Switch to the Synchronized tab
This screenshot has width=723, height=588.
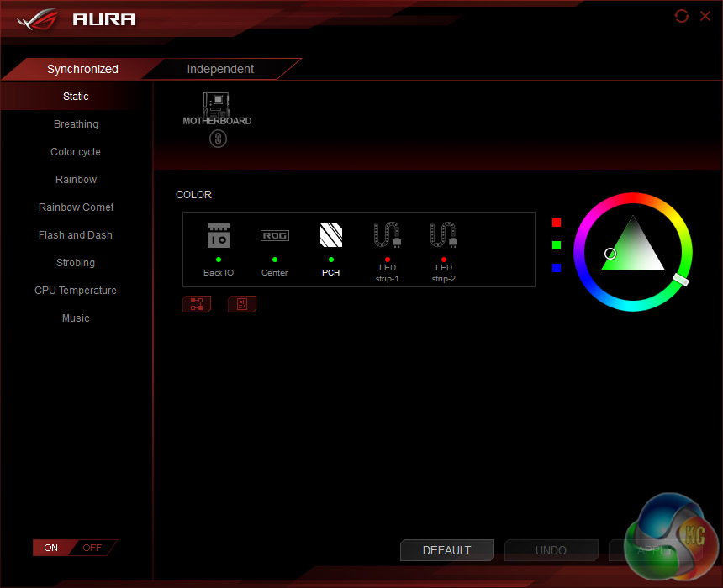pos(82,69)
